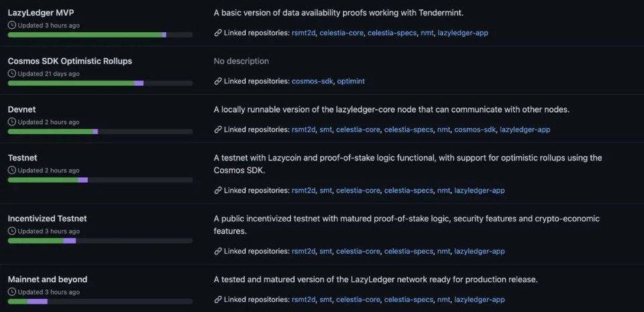The width and height of the screenshot is (644, 312).
Task: Click the Testnet project progress bar
Action: point(100,180)
